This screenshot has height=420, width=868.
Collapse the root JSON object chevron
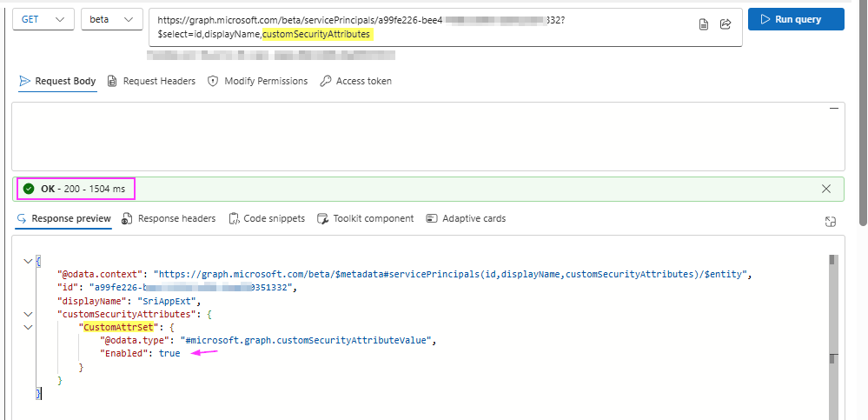point(28,262)
